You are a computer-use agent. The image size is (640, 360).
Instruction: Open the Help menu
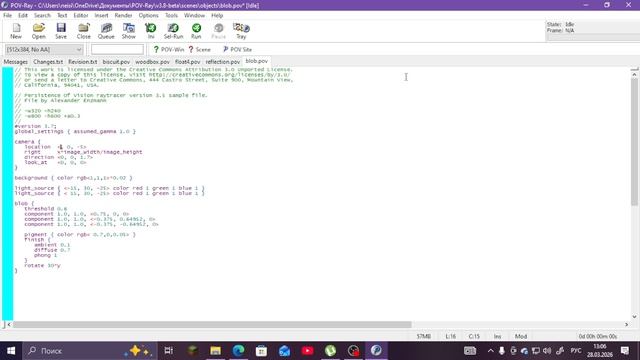217,16
